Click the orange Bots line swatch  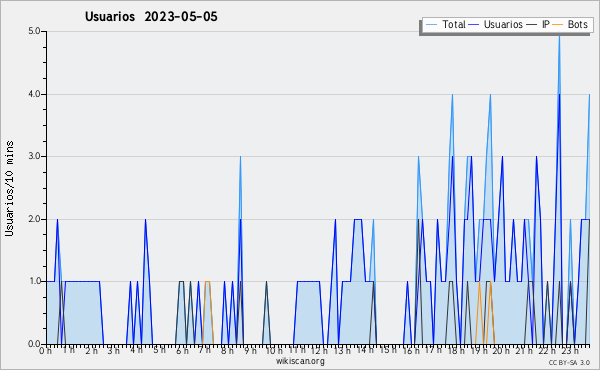pyautogui.click(x=558, y=24)
